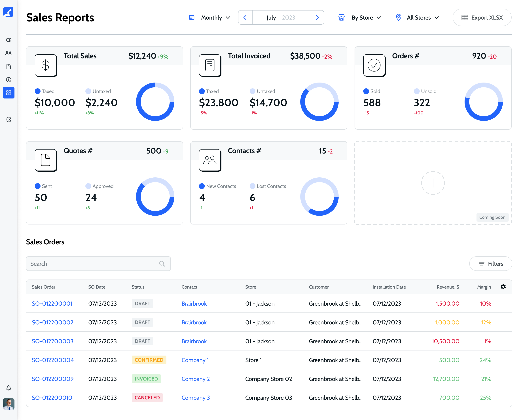Open the documents icon in sidebar
521x420 pixels.
pos(9,67)
